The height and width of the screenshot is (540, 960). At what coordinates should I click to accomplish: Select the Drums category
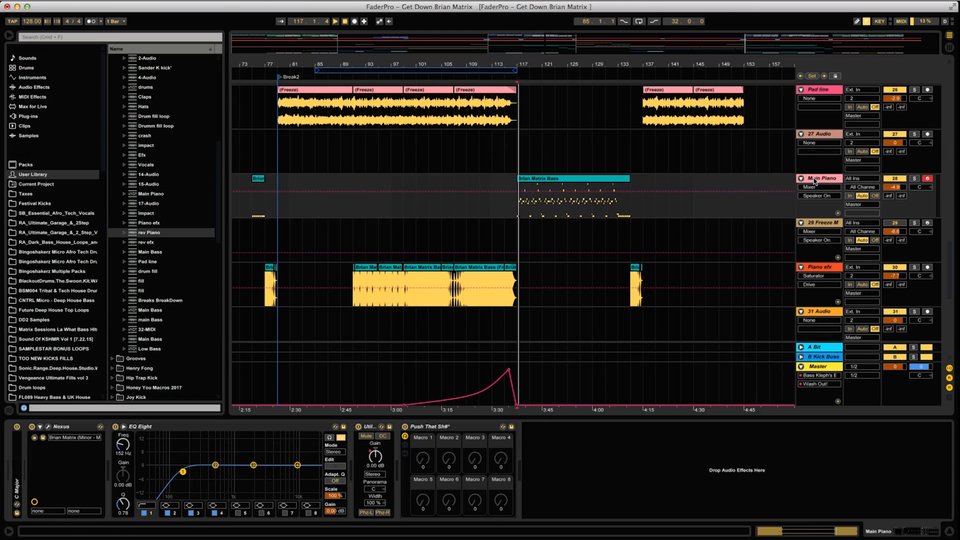tap(26, 68)
